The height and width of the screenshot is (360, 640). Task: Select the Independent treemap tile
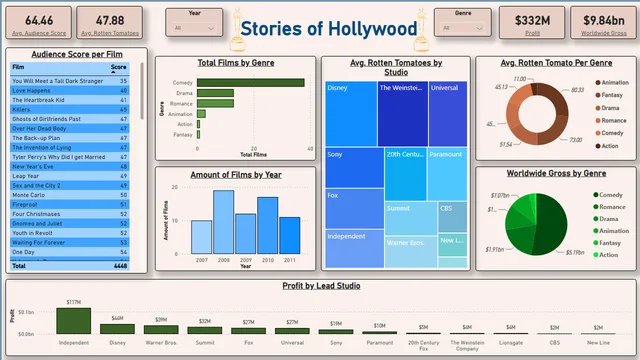tap(355, 249)
